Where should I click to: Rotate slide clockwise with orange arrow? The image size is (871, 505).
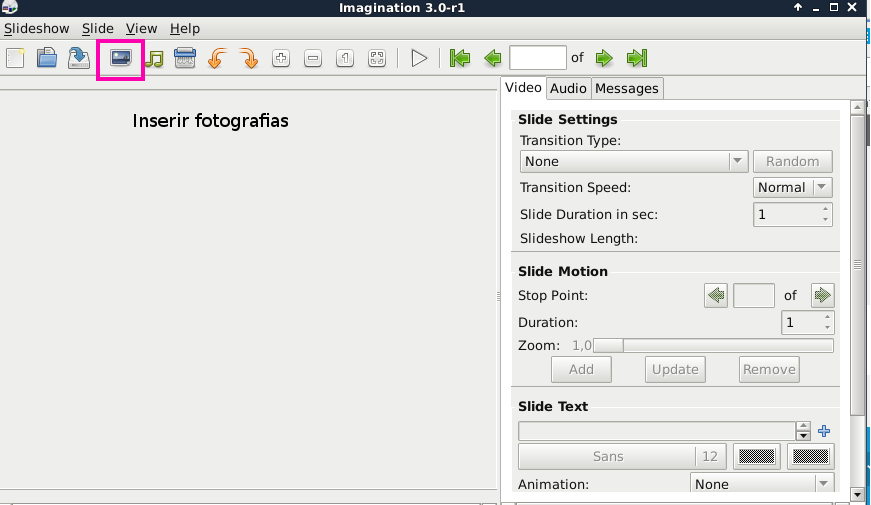249,59
